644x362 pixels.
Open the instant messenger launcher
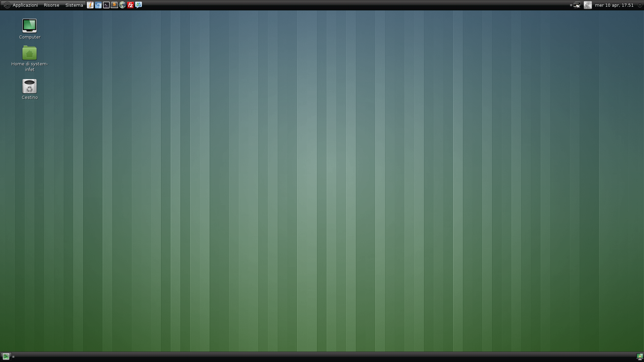click(139, 5)
